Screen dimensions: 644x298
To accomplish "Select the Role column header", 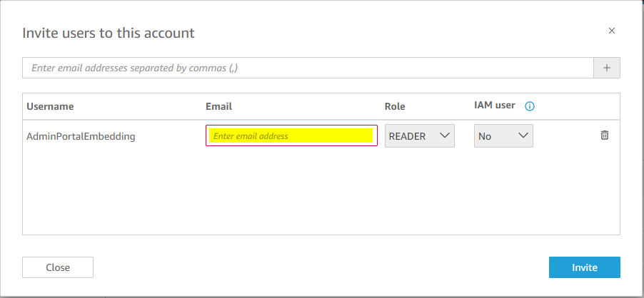I will (x=395, y=106).
